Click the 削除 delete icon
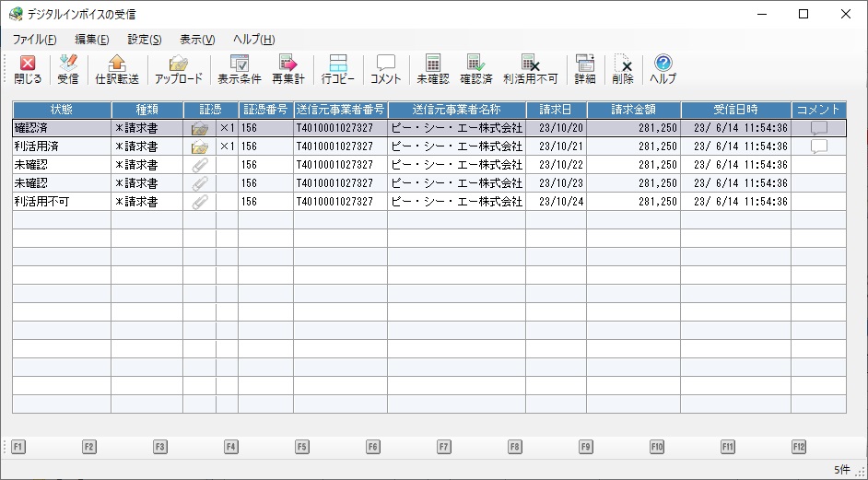Viewport: 868px width, 480px height. [623, 69]
